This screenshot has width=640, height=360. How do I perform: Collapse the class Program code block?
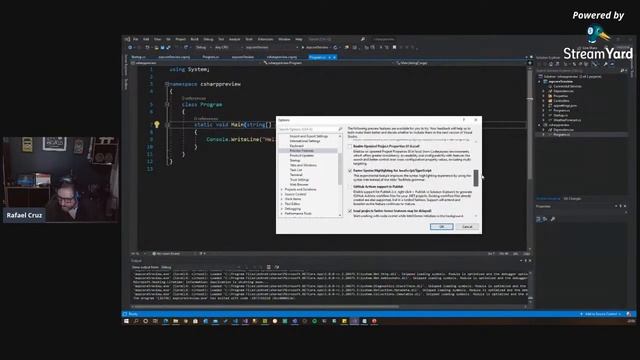point(167,104)
